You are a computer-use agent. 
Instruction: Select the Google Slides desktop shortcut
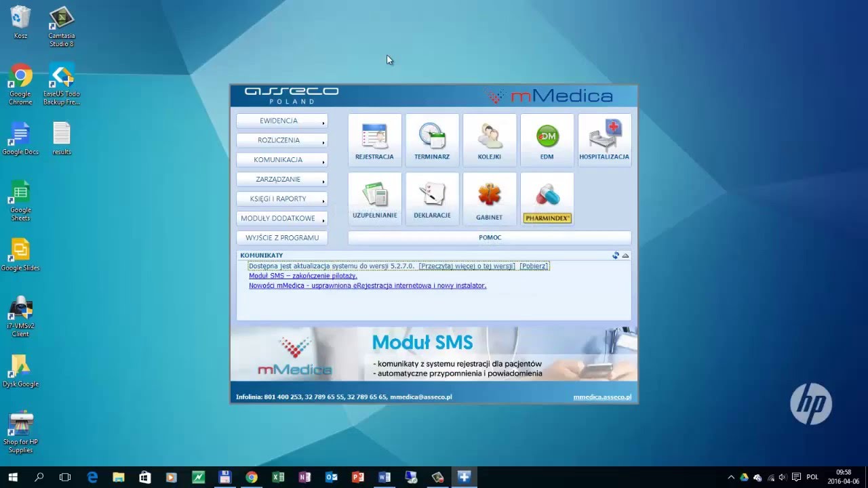tap(20, 255)
